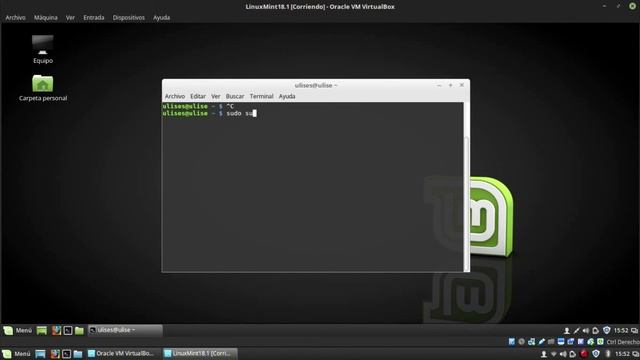Open the host taskbar file manager icon
640x360 pixels.
pyautogui.click(x=78, y=353)
